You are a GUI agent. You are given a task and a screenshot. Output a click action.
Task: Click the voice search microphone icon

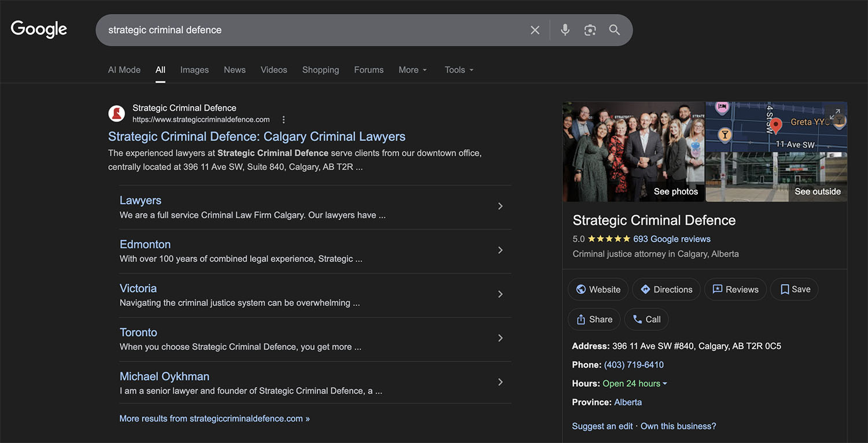tap(565, 30)
